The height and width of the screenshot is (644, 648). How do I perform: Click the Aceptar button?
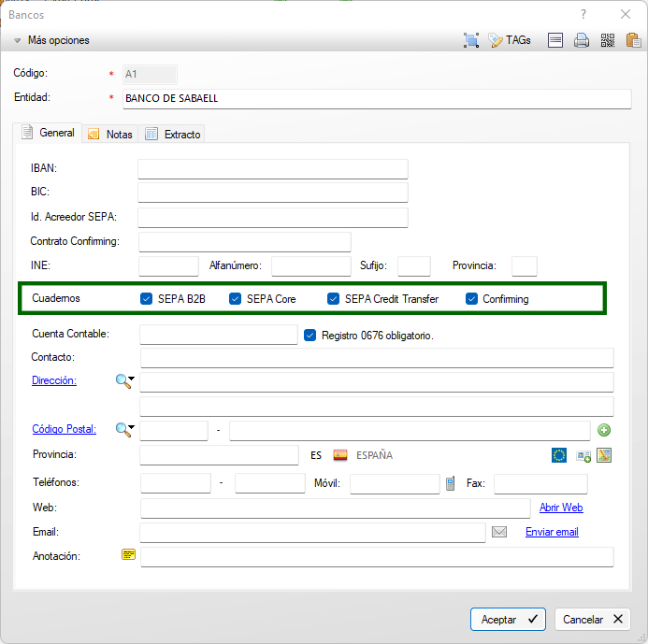click(x=508, y=619)
